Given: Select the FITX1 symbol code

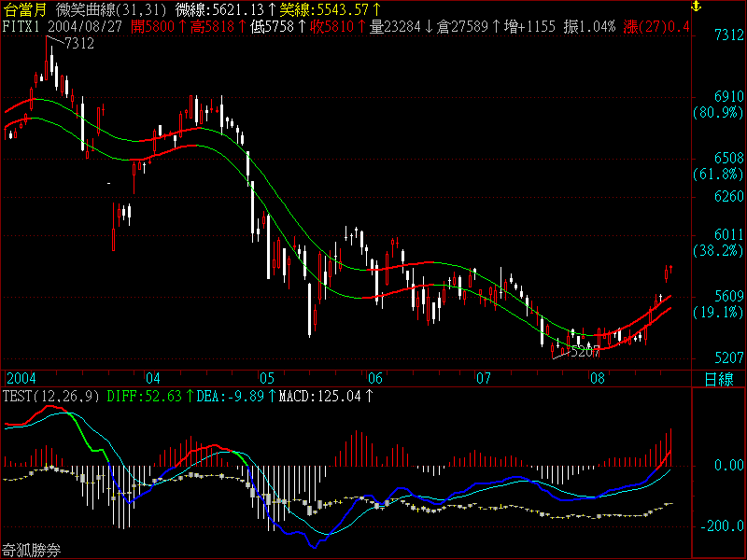Looking at the screenshot, I should (21, 26).
